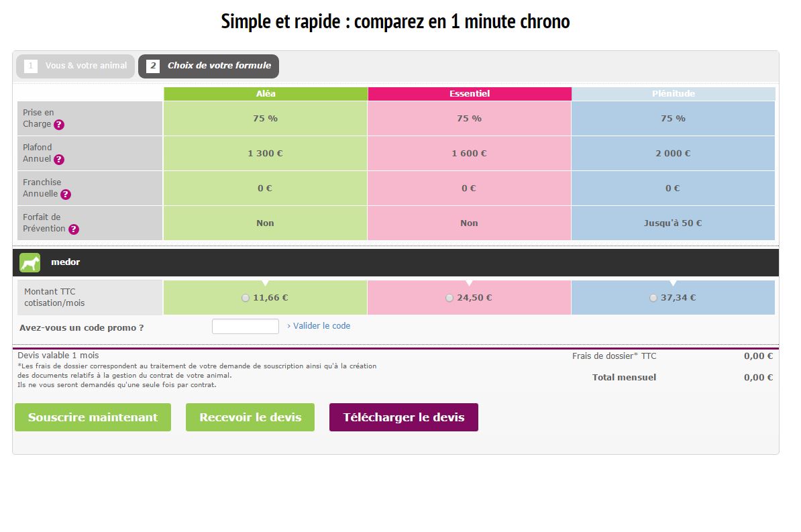Click the green dog icon beside medor
The width and height of the screenshot is (801, 532).
tap(30, 263)
